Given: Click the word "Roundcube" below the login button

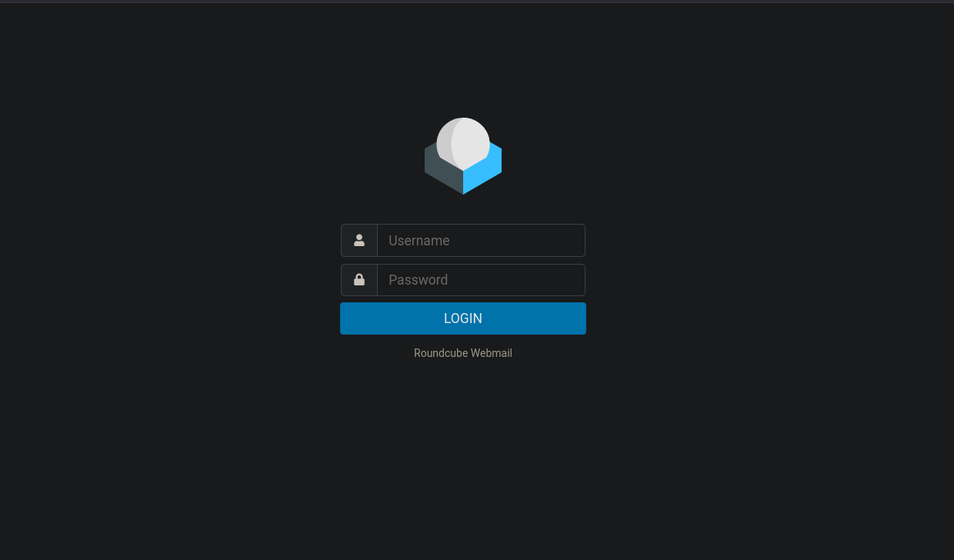Looking at the screenshot, I should tap(441, 353).
